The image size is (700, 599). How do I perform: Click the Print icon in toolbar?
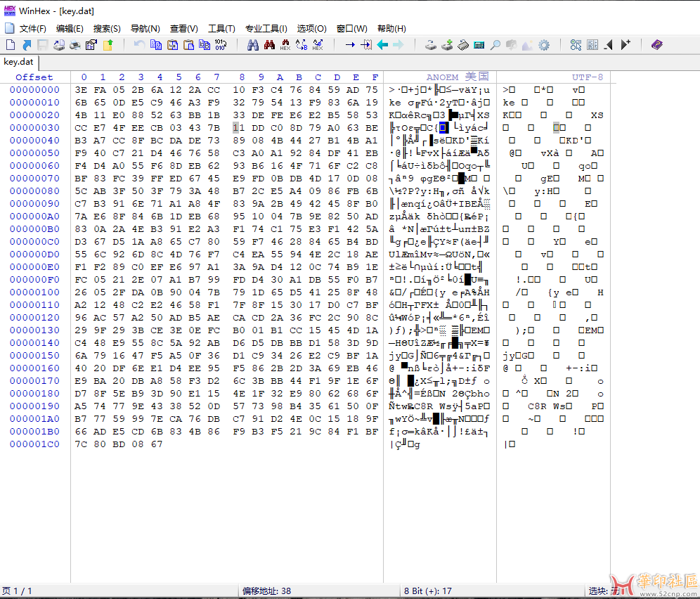point(74,45)
